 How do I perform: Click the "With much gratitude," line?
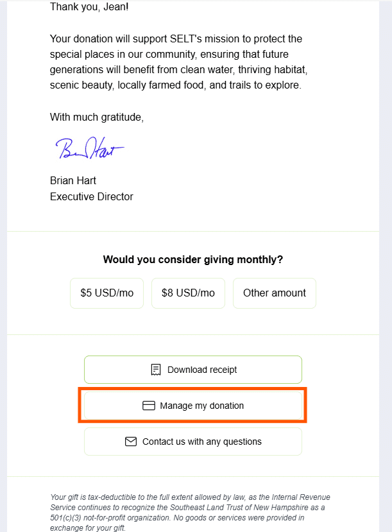97,117
